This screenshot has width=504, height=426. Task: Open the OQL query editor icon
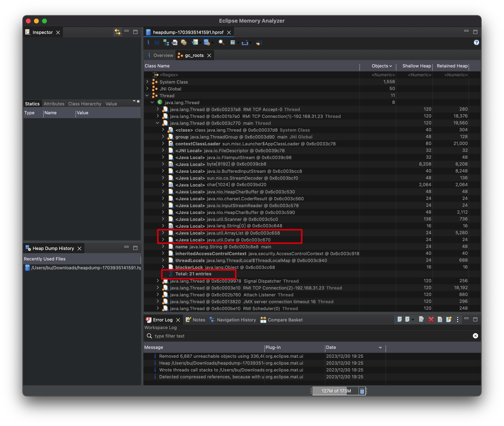[x=175, y=43]
